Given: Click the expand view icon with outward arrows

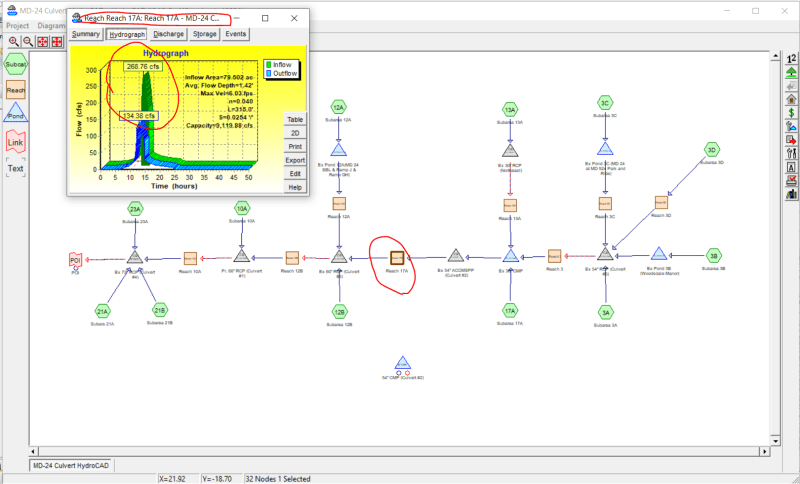Looking at the screenshot, I should pyautogui.click(x=57, y=42).
